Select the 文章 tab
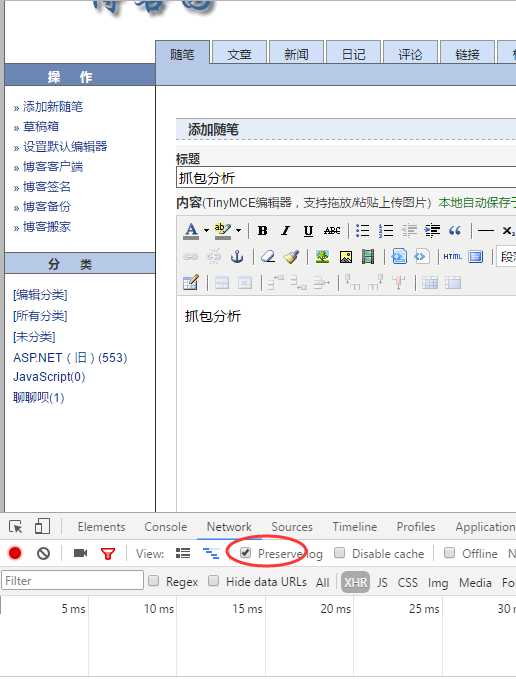Image resolution: width=516 pixels, height=687 pixels. 239,53
